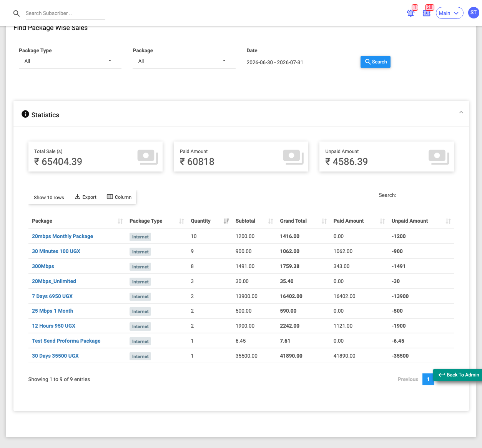Click Paid Amount value 60818
The width and height of the screenshot is (482, 448).
click(x=197, y=162)
